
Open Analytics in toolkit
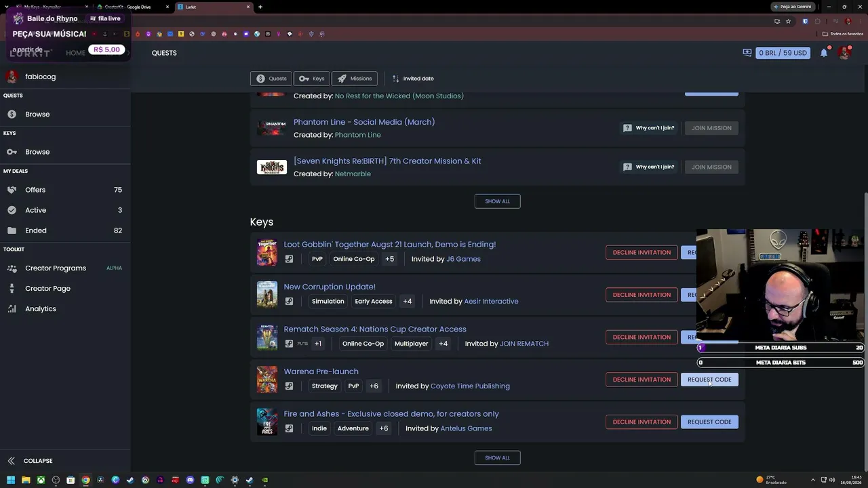65,309
